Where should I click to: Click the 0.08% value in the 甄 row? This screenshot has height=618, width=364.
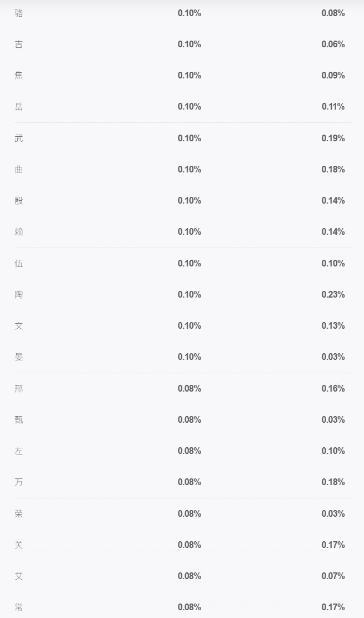(x=190, y=419)
